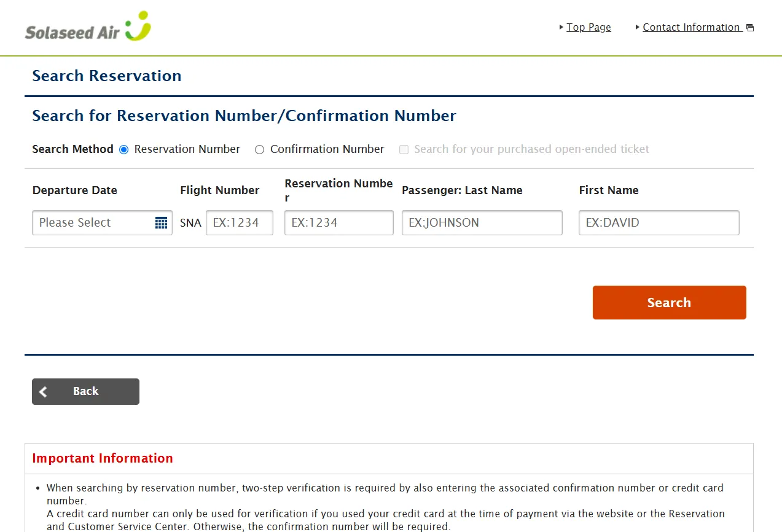Go to Contact Information page
Screen dimensions: 782x532
pyautogui.click(x=691, y=28)
